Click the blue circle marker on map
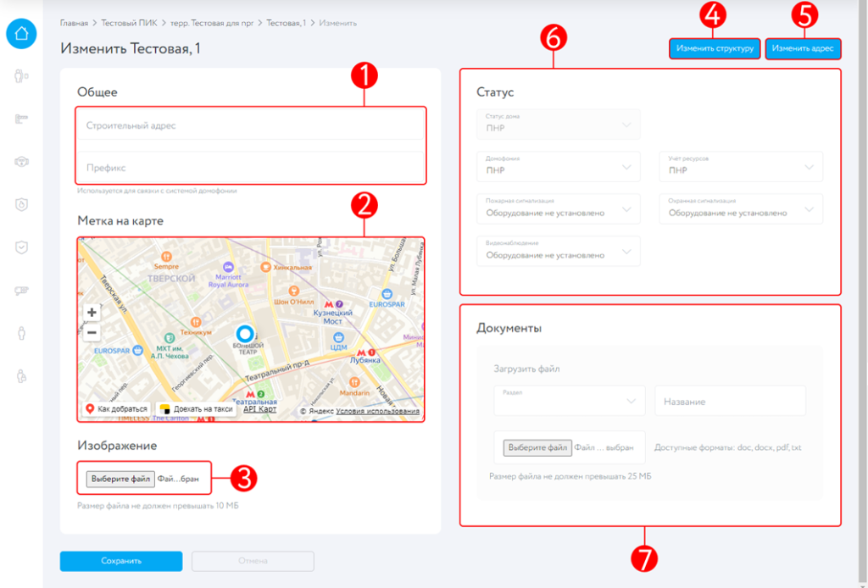Image resolution: width=868 pixels, height=588 pixels. coord(245,333)
